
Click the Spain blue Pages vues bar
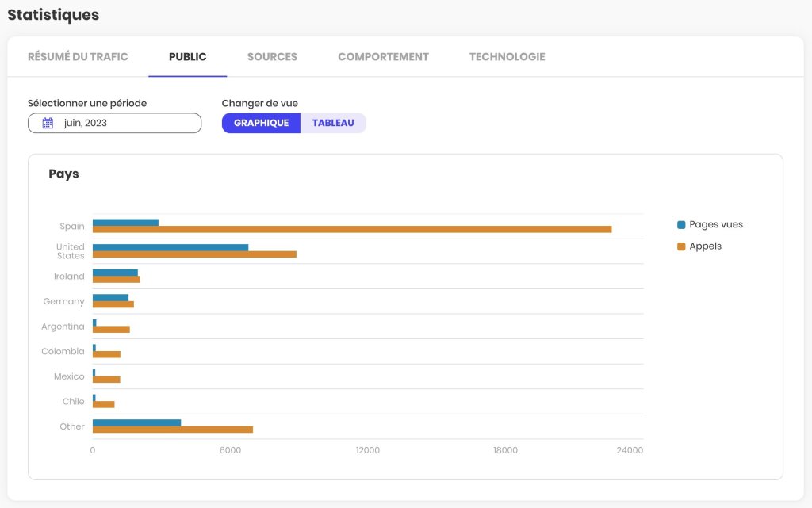(125, 223)
